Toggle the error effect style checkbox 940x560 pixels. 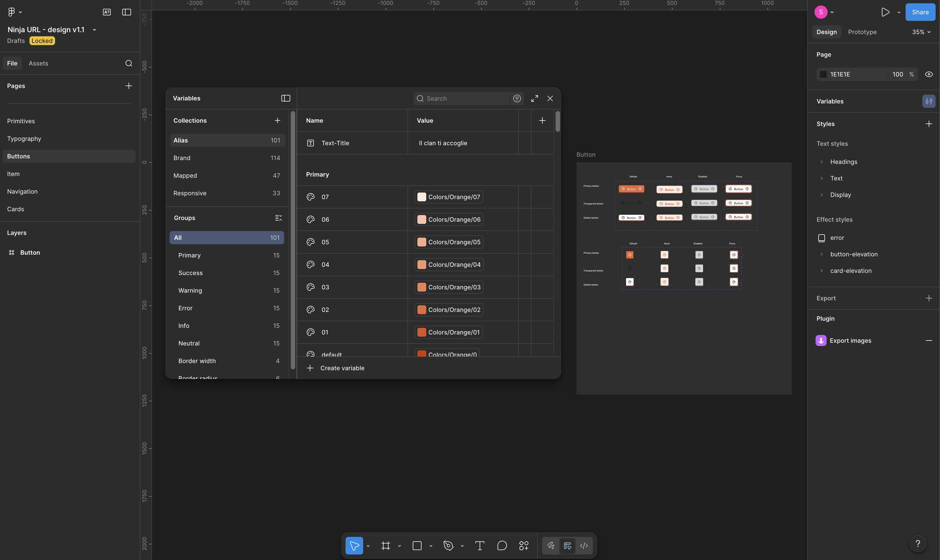pos(821,238)
